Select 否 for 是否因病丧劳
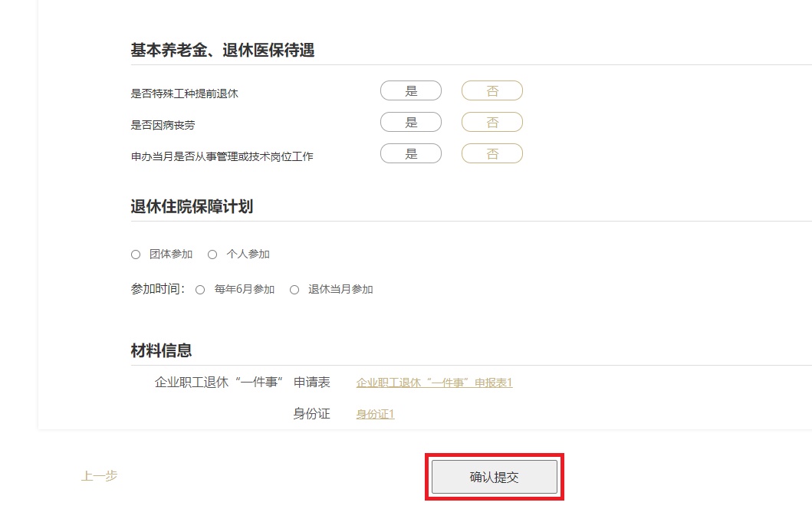The image size is (812, 532). point(492,122)
